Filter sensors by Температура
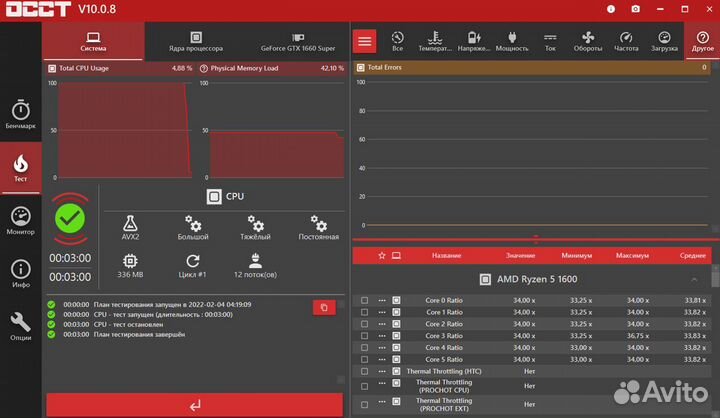Viewport: 720px width, 418px height. click(x=435, y=41)
